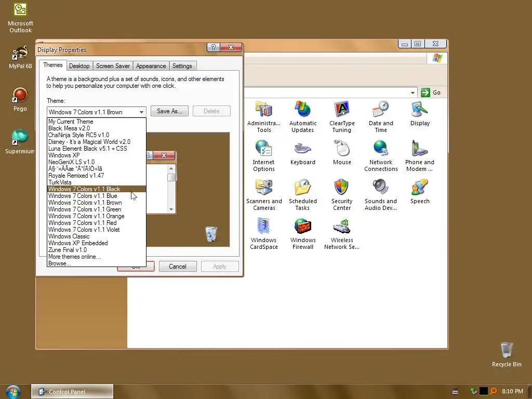The width and height of the screenshot is (532, 399).
Task: Select Windows XP Embedded theme entry
Action: click(x=96, y=243)
